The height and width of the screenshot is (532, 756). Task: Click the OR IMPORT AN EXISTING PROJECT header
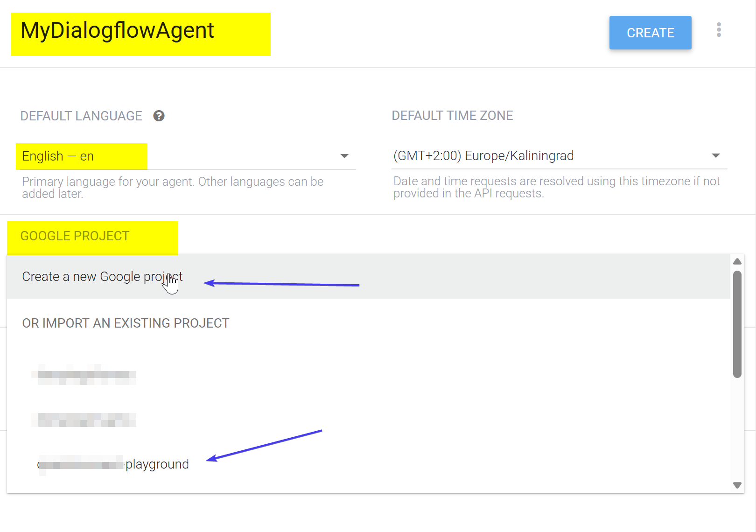point(126,323)
